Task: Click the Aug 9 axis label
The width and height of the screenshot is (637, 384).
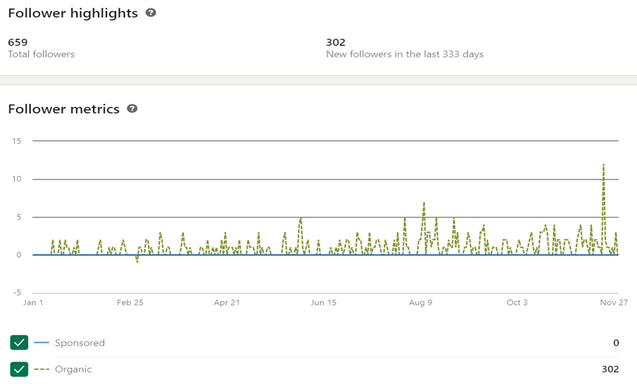Action: click(x=420, y=302)
